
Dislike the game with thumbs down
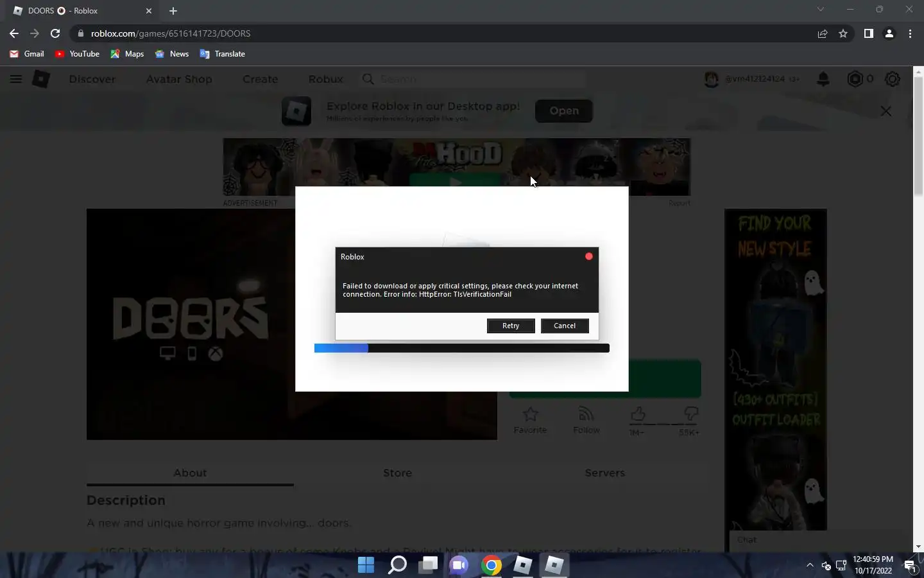tap(690, 415)
